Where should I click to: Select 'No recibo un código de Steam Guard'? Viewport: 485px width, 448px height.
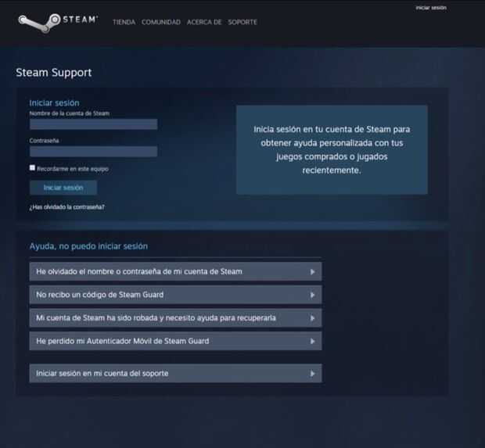[x=175, y=295]
